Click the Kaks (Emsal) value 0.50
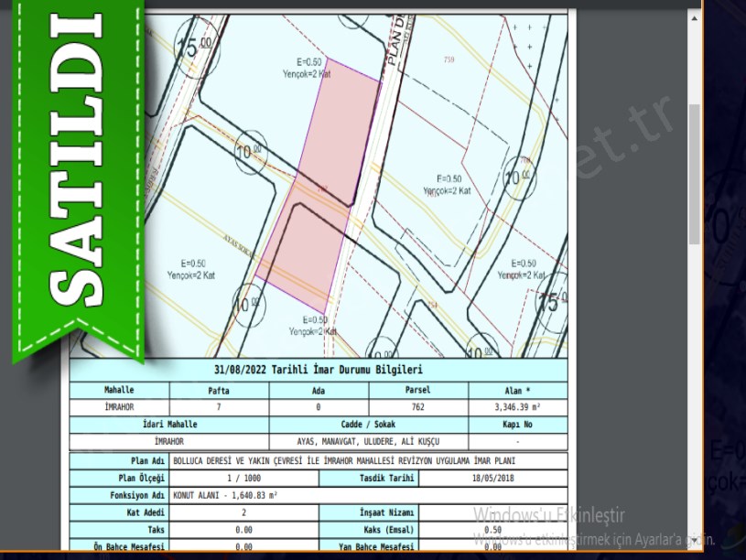 pyautogui.click(x=492, y=530)
